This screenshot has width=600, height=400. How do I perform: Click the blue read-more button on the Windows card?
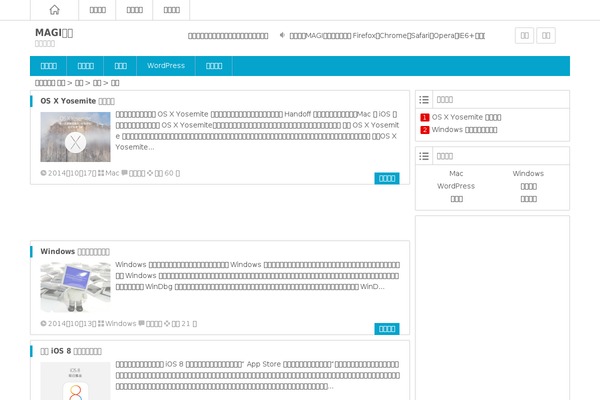pyautogui.click(x=387, y=329)
